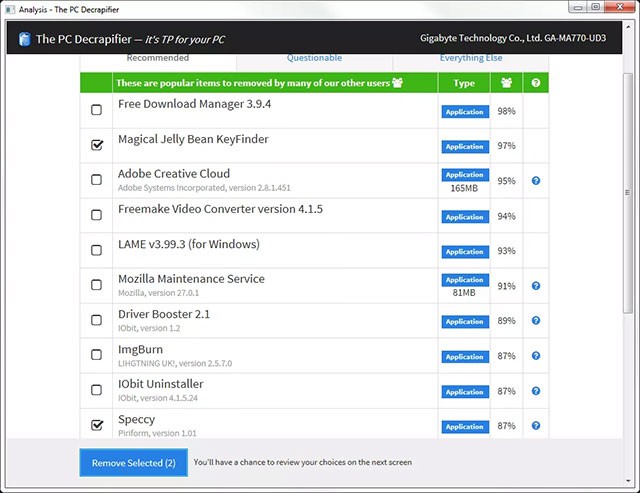
Task: Select the LAME v3.99.3 checkbox
Action: 97,250
